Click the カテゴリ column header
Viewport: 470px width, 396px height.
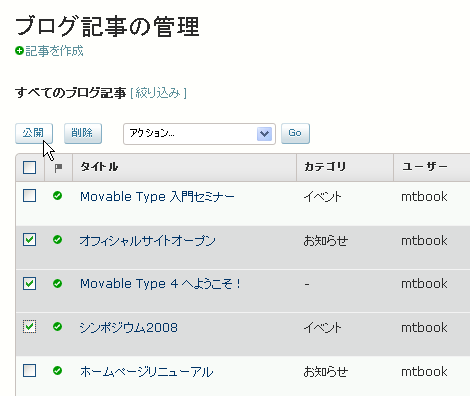pyautogui.click(x=325, y=167)
